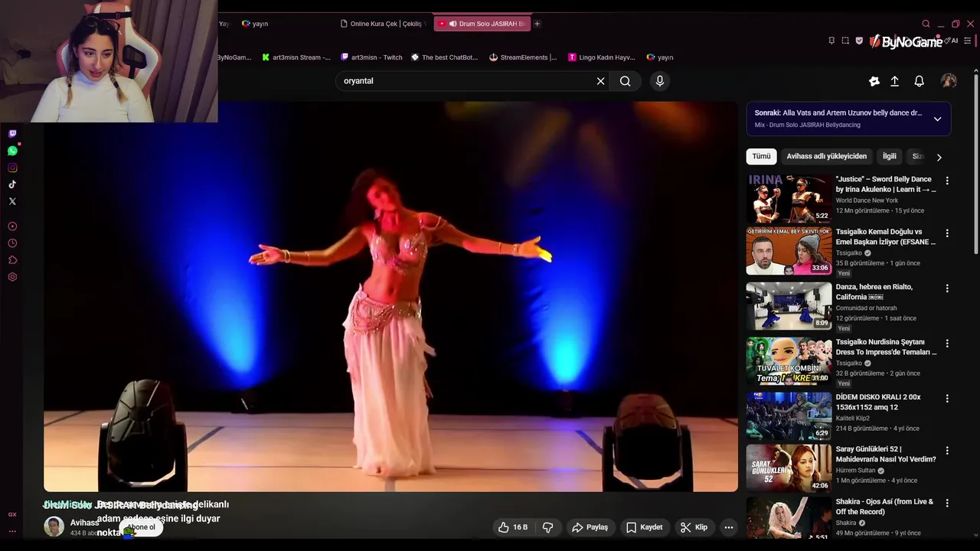Screen dimensions: 980x551
Task: Dislike the video with thumbs down
Action: (548, 527)
